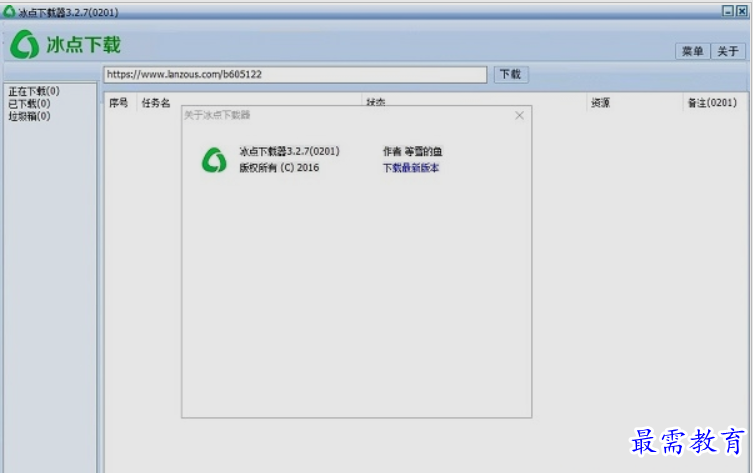Close the 关于冰点下载器 dialog
Screen dimensions: 753x473
click(519, 115)
